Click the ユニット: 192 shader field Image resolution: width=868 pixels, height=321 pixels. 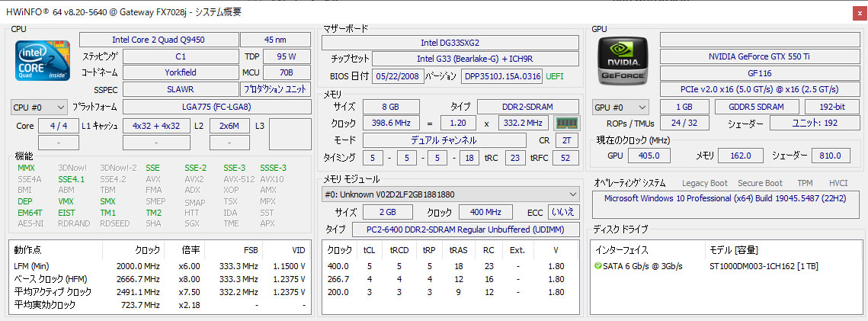coord(815,124)
